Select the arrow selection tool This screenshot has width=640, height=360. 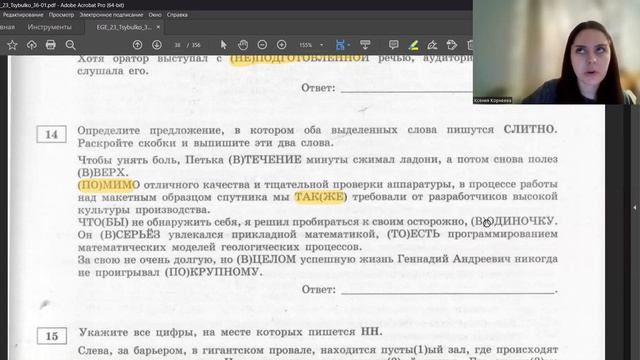coord(223,45)
